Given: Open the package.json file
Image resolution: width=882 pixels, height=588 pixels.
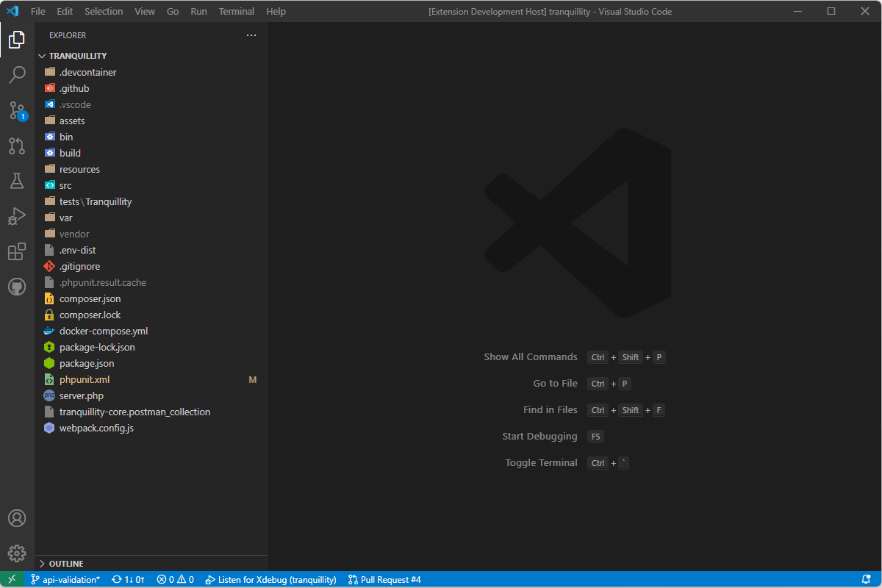Looking at the screenshot, I should (x=151, y=363).
